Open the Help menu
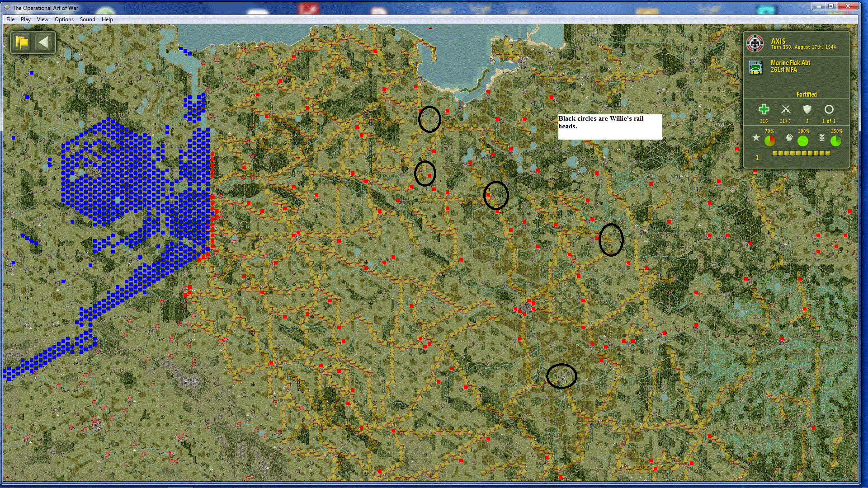 pyautogui.click(x=107, y=19)
